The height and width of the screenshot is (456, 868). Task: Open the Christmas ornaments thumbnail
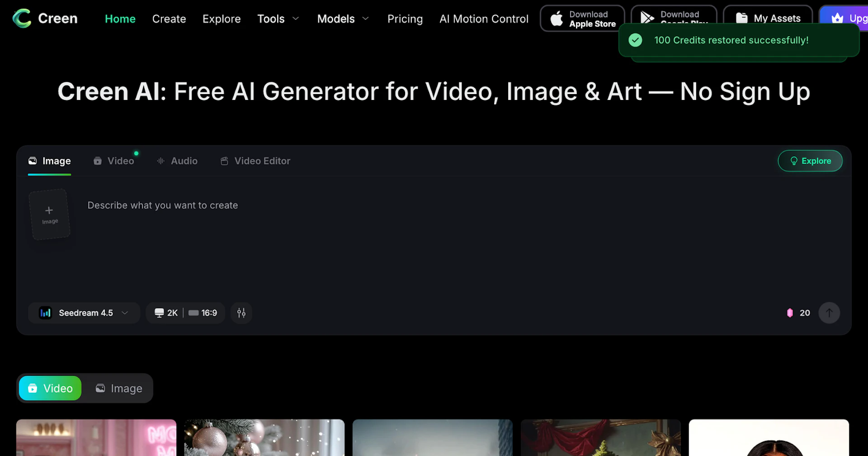pos(264,437)
